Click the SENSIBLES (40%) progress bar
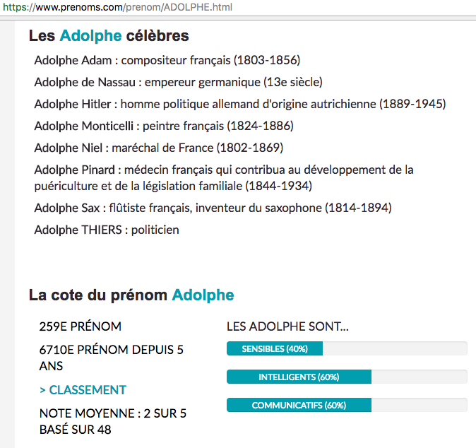The height and width of the screenshot is (448, 476). pyautogui.click(x=275, y=348)
